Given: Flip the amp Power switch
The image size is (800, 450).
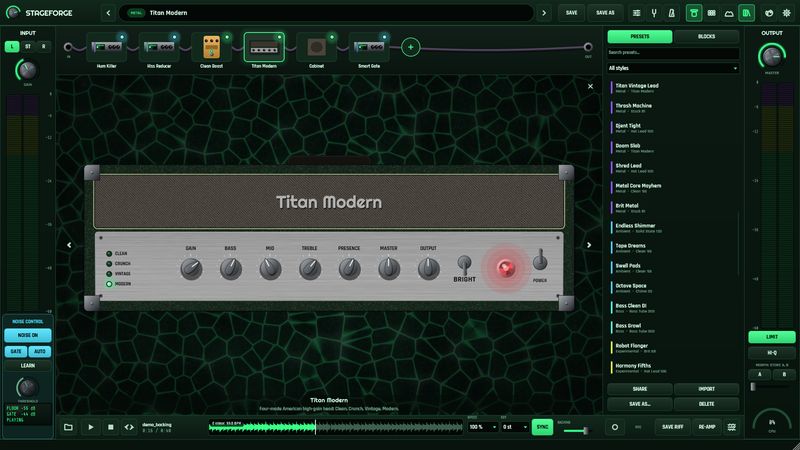Looking at the screenshot, I should pos(540,261).
